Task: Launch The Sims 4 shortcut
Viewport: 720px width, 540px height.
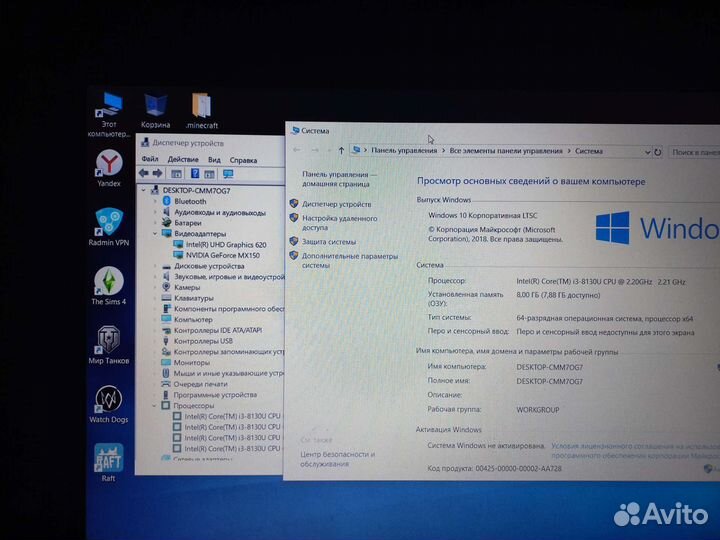Action: pos(109,286)
